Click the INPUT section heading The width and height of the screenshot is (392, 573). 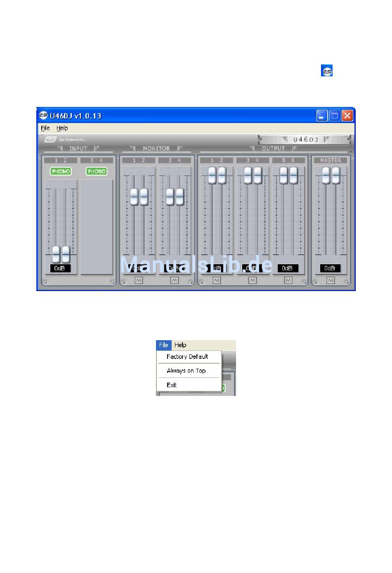(x=78, y=148)
